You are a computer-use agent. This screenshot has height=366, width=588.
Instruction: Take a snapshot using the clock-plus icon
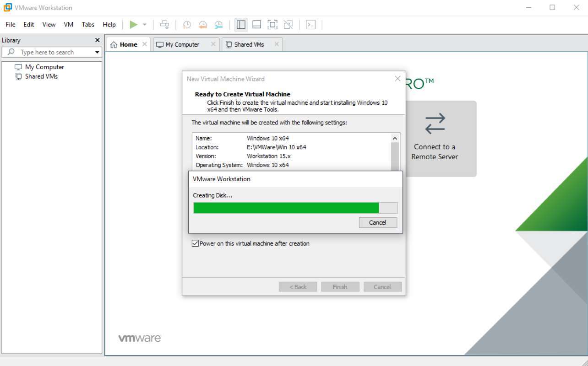pyautogui.click(x=186, y=24)
